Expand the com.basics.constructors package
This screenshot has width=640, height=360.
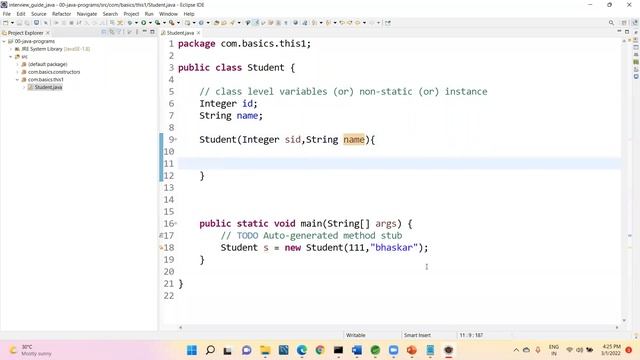pyautogui.click(x=18, y=72)
